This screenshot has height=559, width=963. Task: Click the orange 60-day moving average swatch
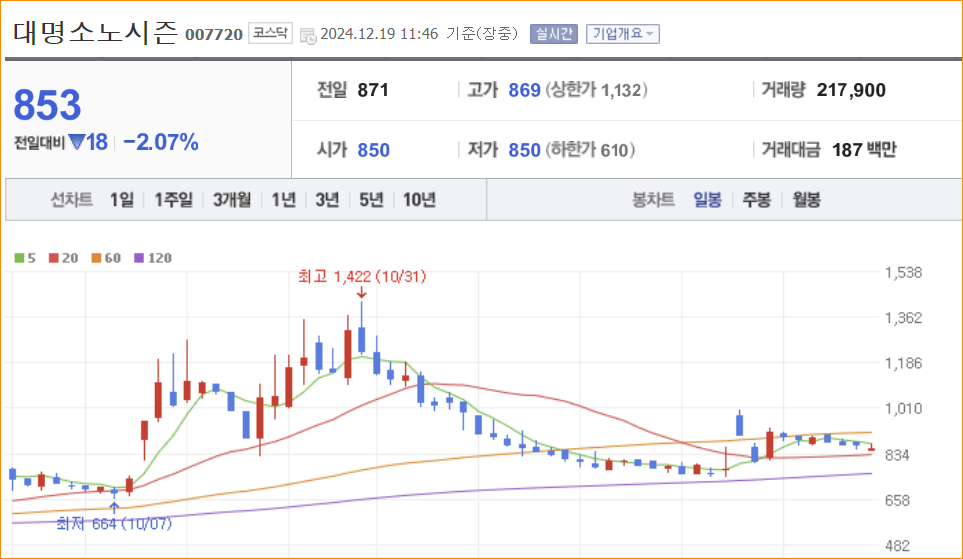96,258
